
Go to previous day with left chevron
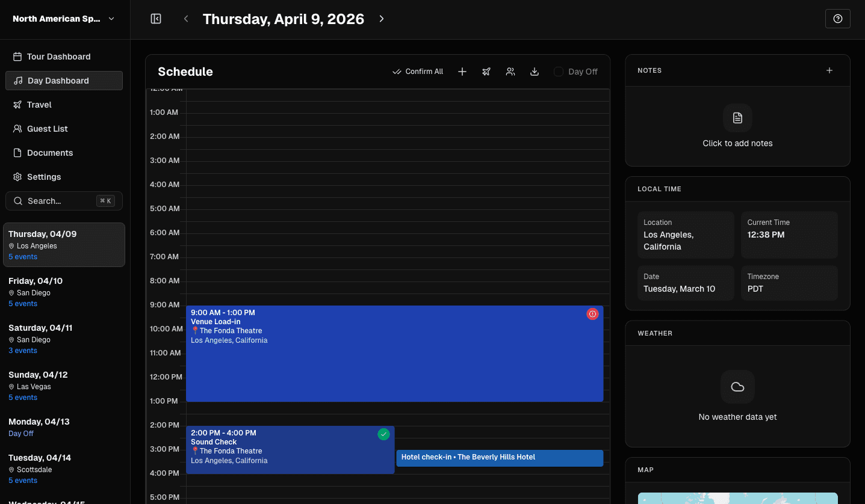coord(186,19)
